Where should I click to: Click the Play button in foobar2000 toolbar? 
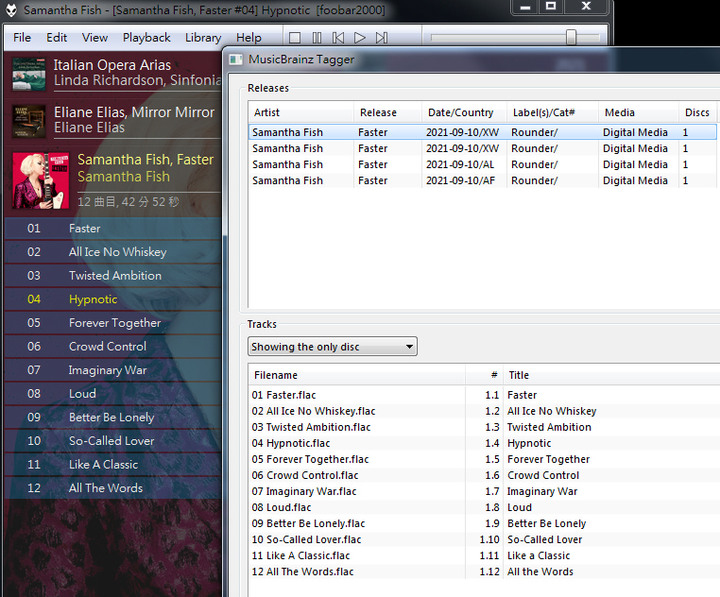coord(360,38)
